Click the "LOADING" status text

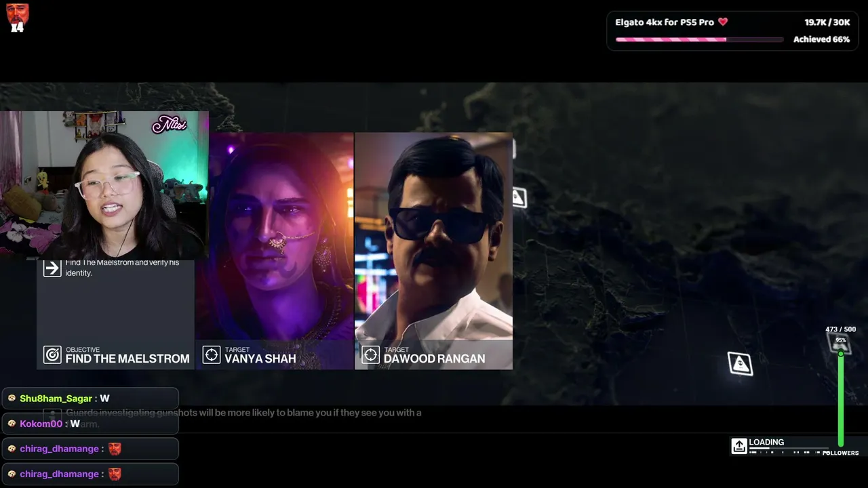[x=766, y=442]
